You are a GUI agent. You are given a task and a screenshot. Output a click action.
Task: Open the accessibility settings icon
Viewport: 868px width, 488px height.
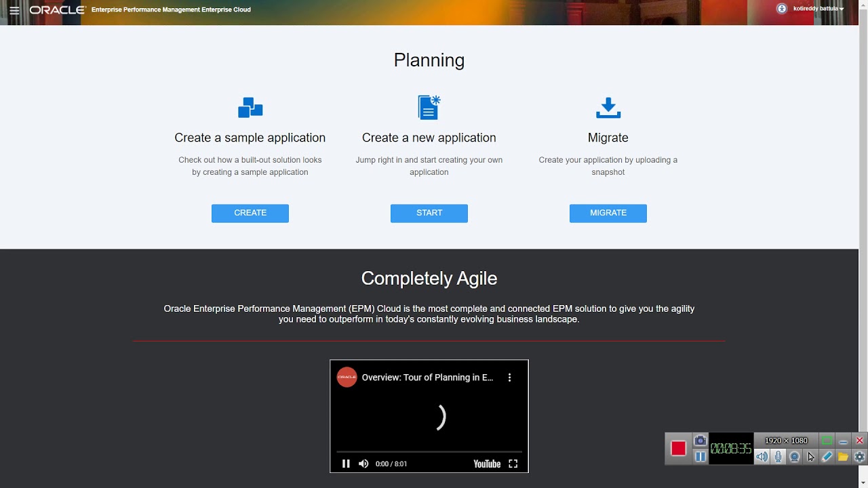point(781,9)
